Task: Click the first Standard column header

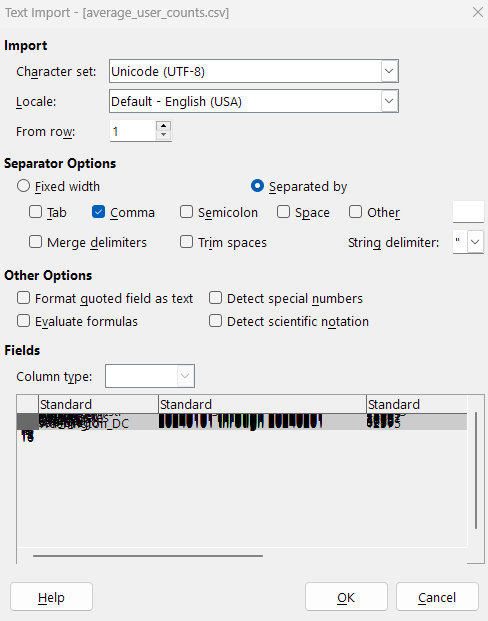Action: point(98,404)
